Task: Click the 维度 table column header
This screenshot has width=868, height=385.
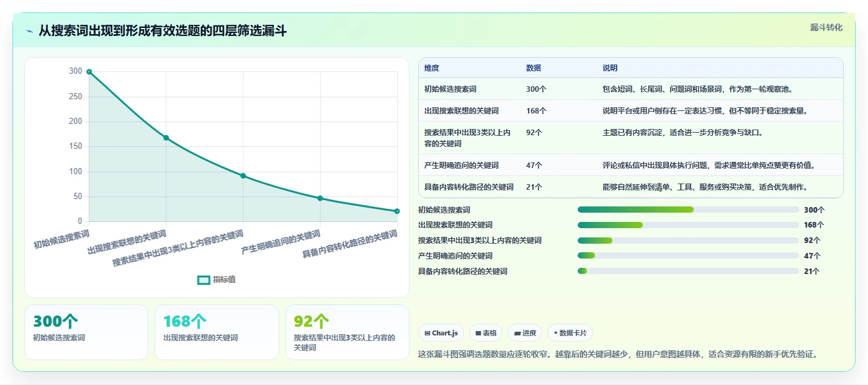Action: coord(432,68)
